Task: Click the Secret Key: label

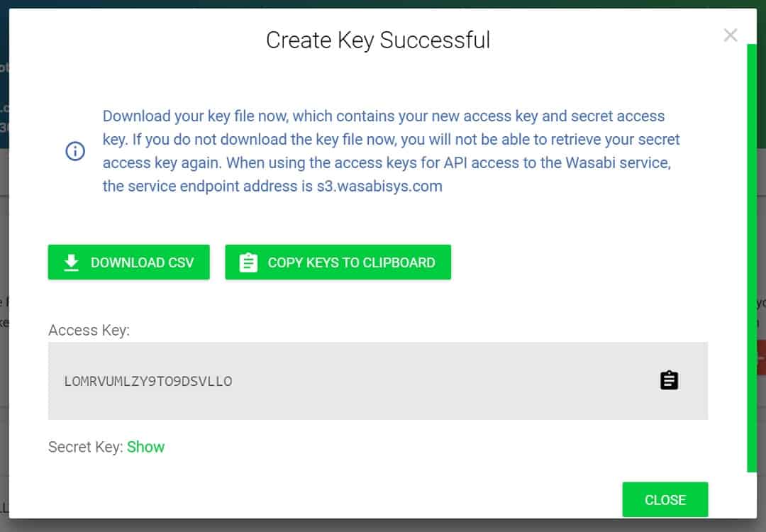Action: 86,447
